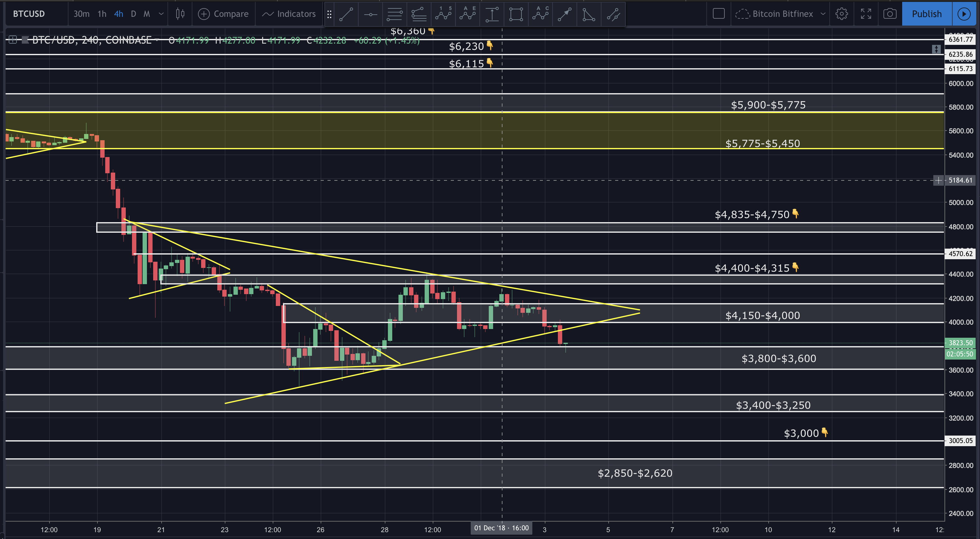
Task: Open the candlestick chart style selector
Action: pos(180,14)
